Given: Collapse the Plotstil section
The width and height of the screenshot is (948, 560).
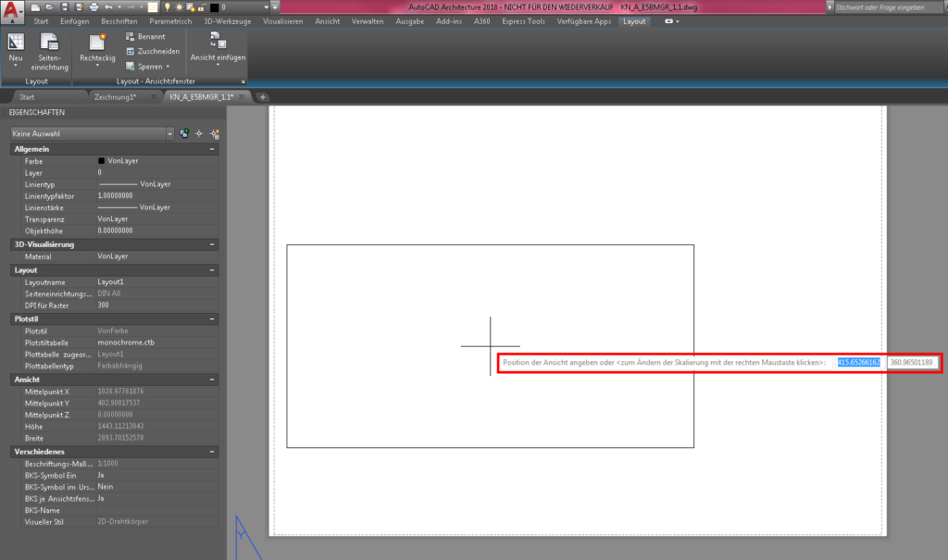Looking at the screenshot, I should point(212,318).
